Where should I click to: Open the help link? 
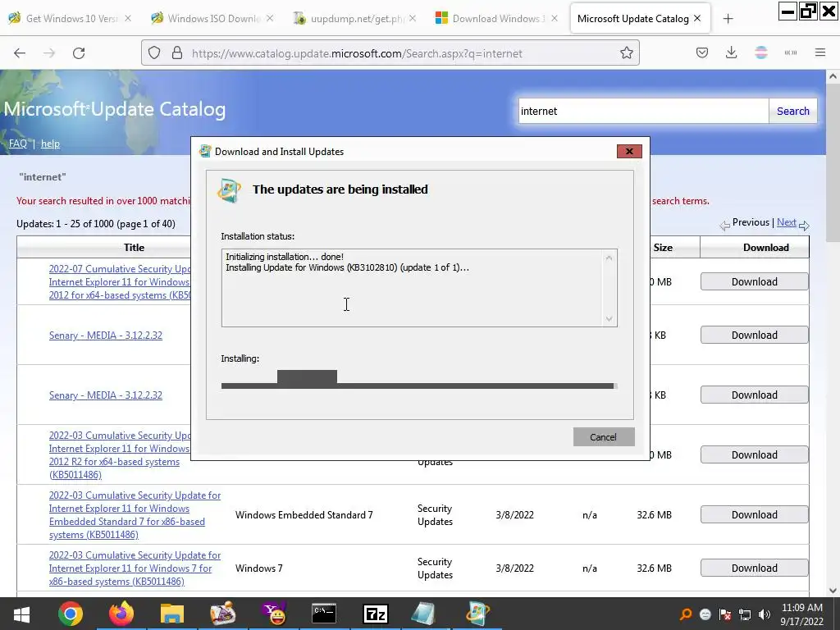pyautogui.click(x=50, y=144)
